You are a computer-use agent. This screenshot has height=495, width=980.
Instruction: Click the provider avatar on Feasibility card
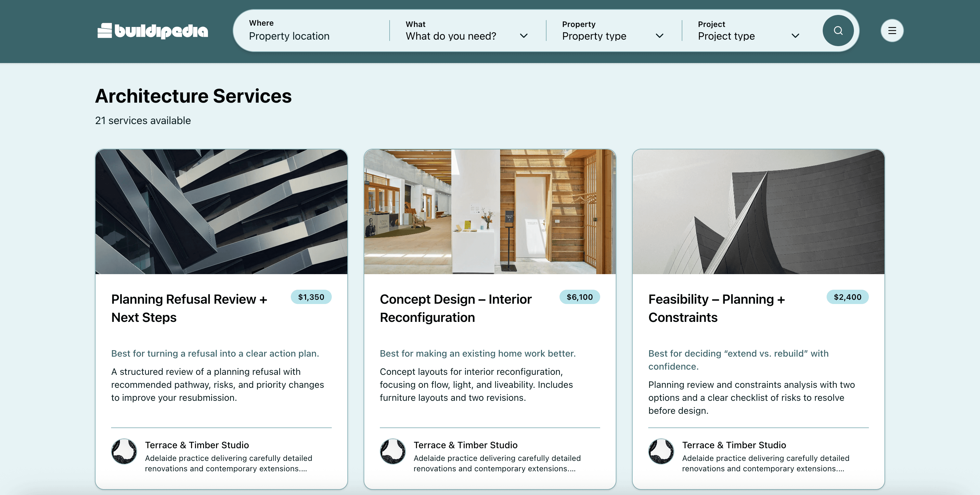click(x=661, y=452)
